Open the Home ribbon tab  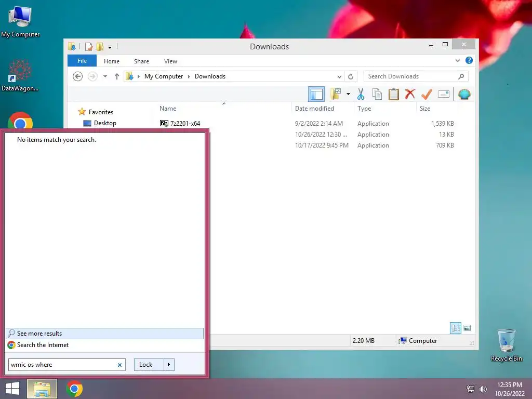tap(112, 61)
